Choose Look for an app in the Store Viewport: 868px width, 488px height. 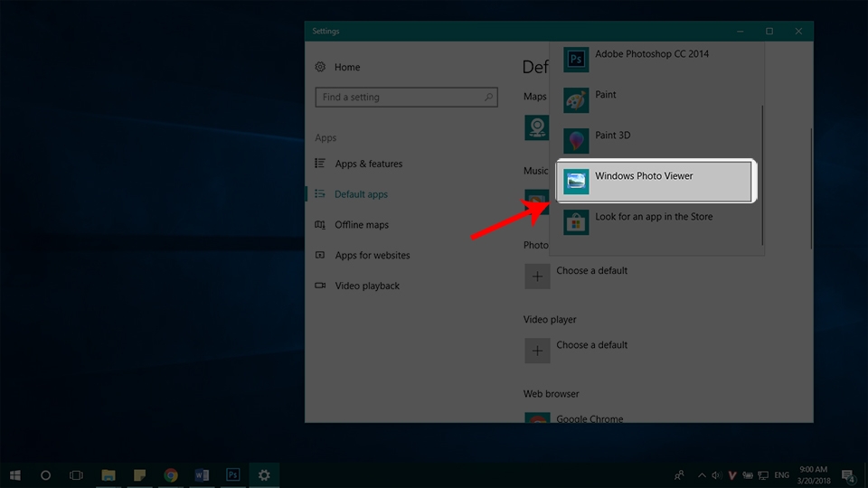coord(656,222)
